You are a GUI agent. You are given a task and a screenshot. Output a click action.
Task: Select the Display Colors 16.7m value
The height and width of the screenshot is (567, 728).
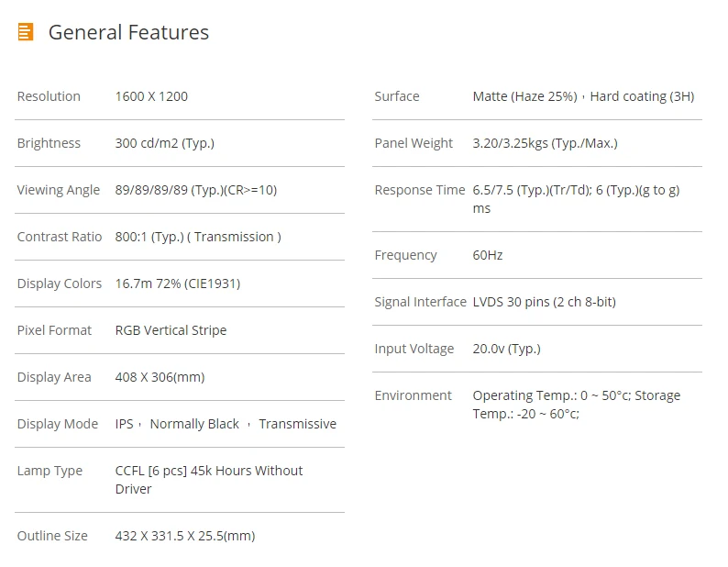click(177, 283)
